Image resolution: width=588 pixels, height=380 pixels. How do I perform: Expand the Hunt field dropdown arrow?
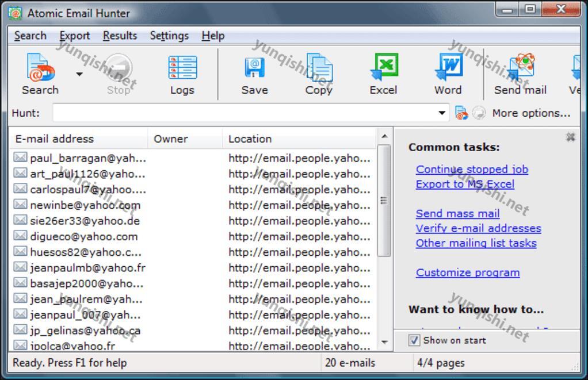(x=442, y=113)
